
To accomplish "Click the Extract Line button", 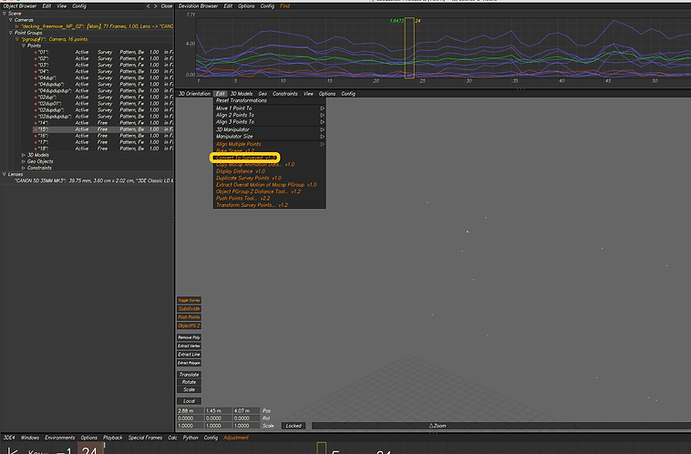I will (x=189, y=354).
